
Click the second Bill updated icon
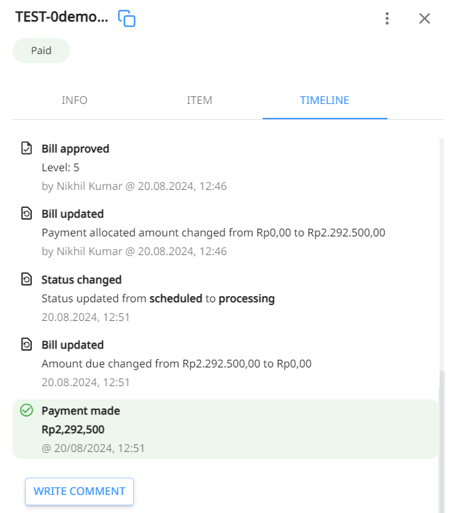(27, 344)
